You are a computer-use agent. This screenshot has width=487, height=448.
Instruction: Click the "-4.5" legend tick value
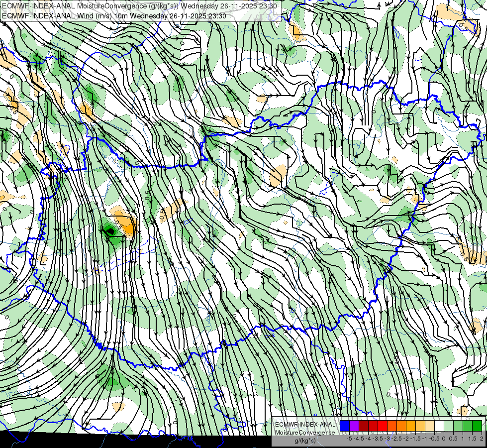click(x=359, y=439)
